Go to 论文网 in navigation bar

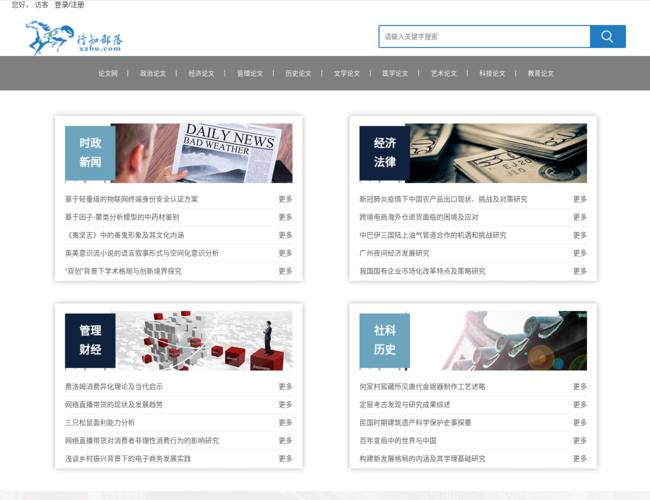tap(108, 73)
